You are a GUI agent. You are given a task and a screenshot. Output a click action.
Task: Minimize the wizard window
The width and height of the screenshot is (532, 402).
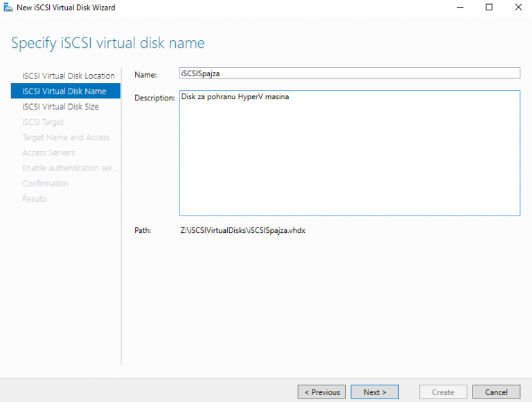tap(458, 8)
